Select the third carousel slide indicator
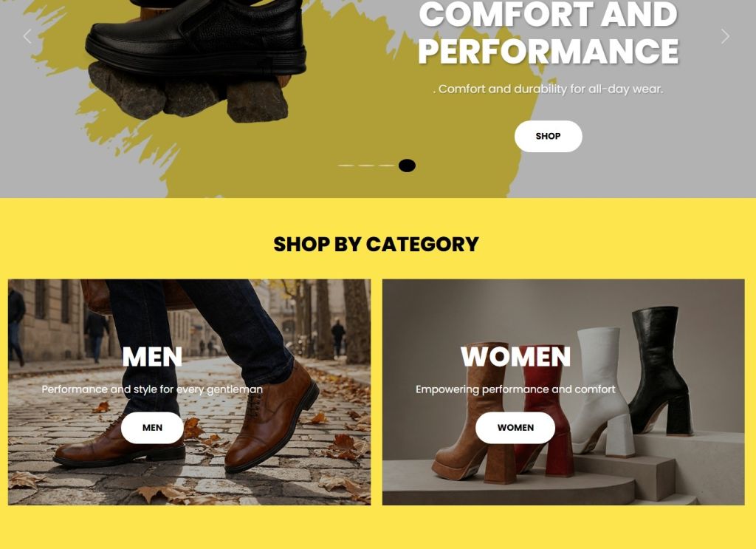 387,166
